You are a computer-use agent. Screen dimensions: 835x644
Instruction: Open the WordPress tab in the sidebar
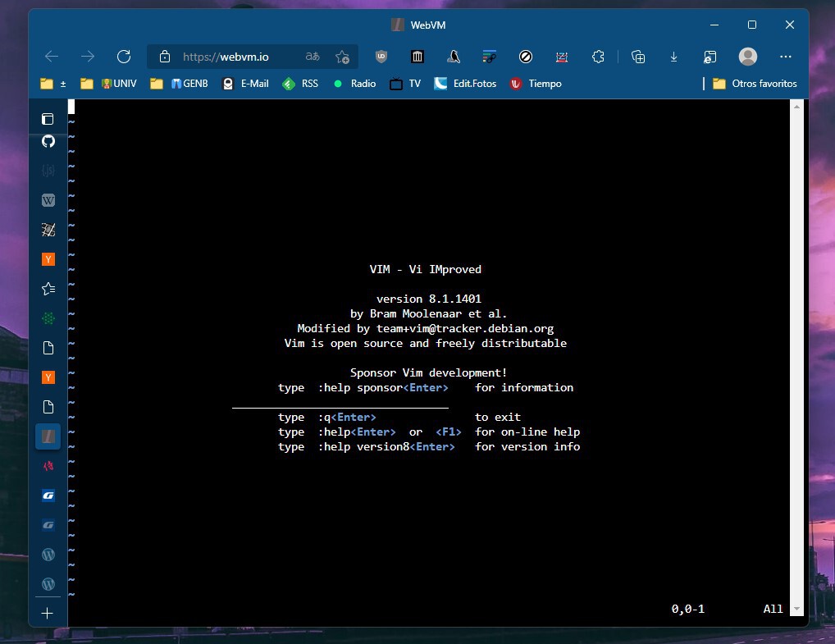coord(48,555)
